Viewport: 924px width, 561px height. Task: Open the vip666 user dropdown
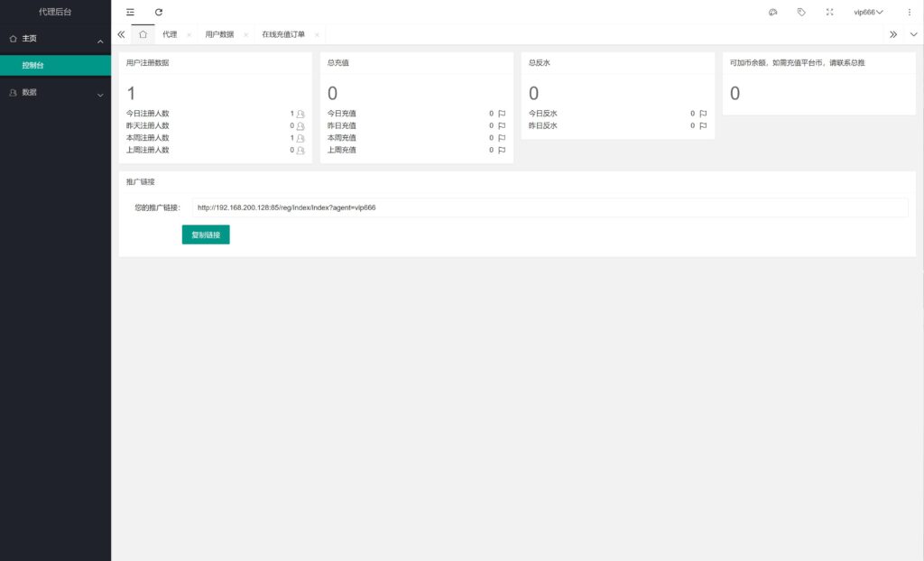(868, 12)
